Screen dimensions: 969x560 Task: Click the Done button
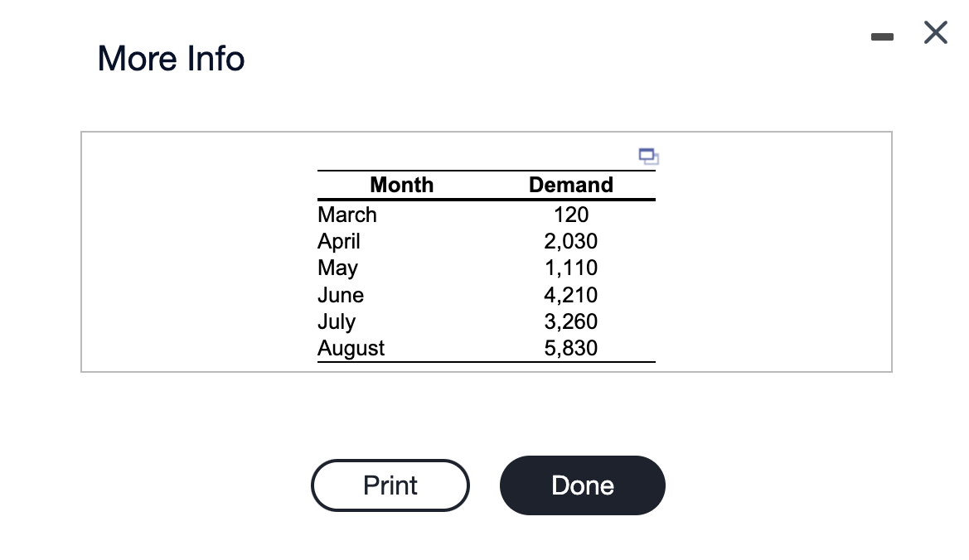pyautogui.click(x=582, y=485)
